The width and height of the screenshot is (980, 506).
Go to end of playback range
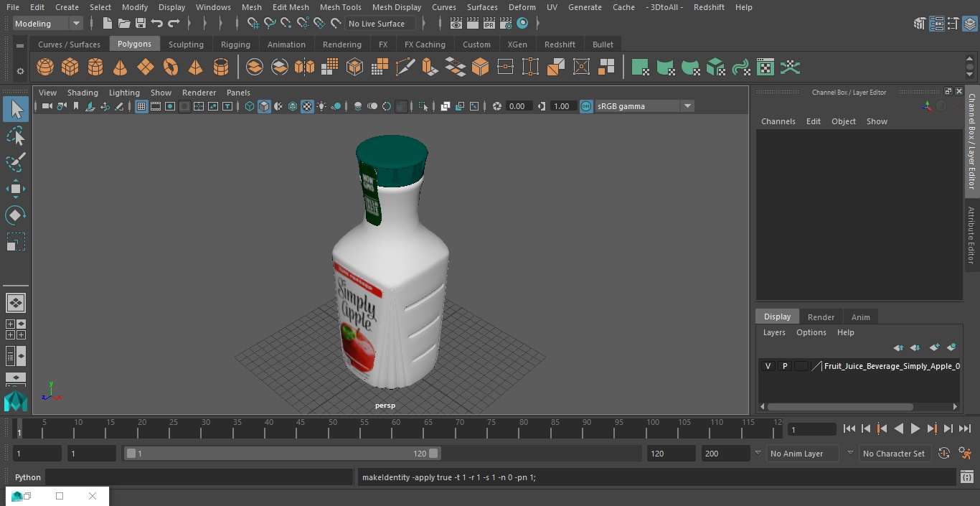coord(965,428)
